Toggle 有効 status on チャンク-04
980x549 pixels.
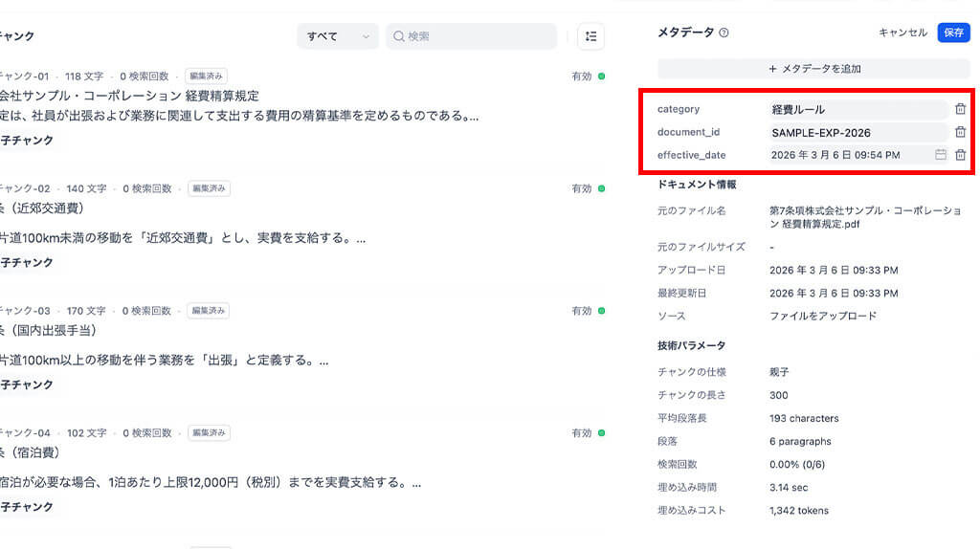pos(601,433)
